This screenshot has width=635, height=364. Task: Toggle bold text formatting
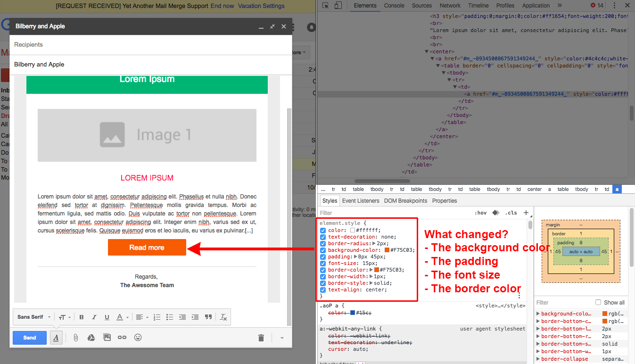click(x=82, y=317)
